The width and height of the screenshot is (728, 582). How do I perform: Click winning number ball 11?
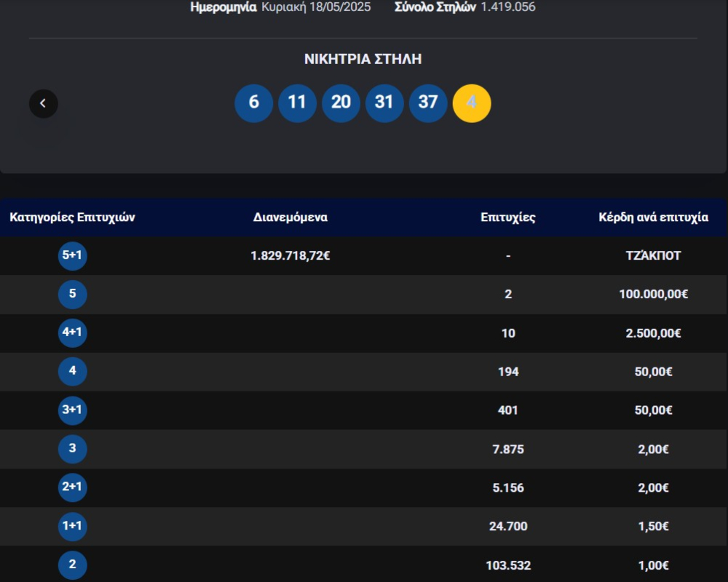coord(297,103)
